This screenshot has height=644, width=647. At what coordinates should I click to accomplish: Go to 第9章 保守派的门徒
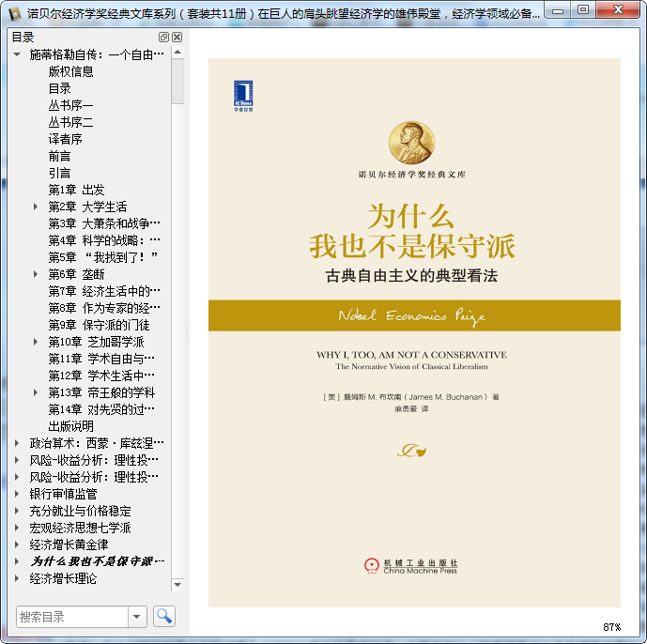point(99,325)
